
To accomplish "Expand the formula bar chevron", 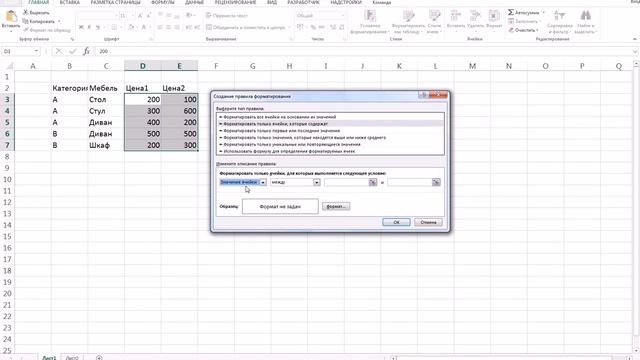I will (x=635, y=51).
